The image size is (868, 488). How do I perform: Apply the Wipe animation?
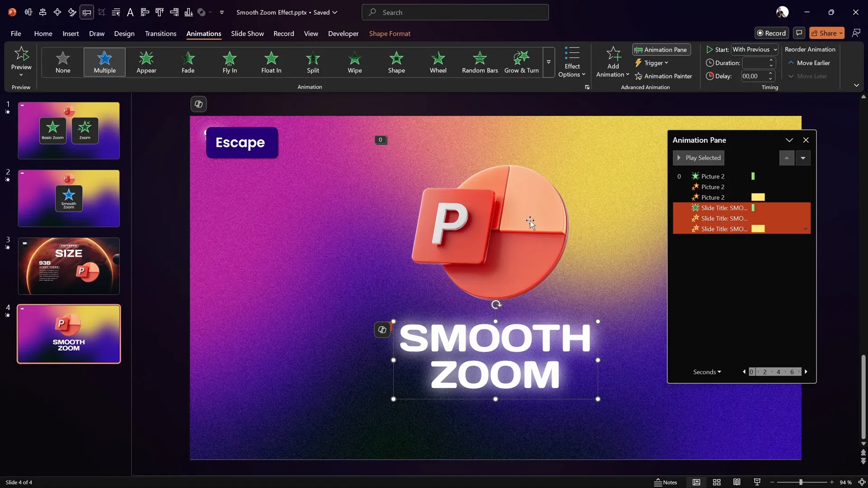coord(355,62)
